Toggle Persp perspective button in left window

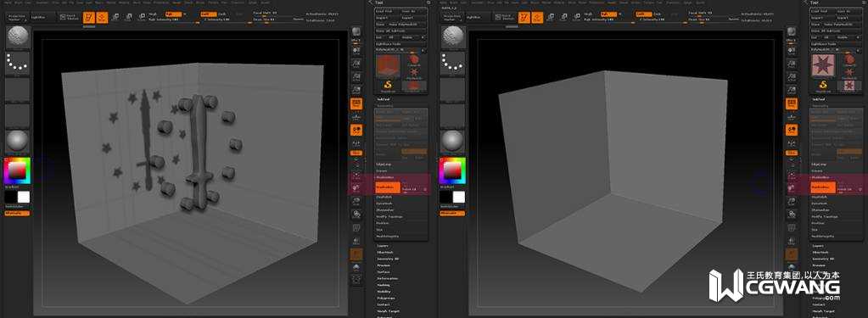point(356,103)
